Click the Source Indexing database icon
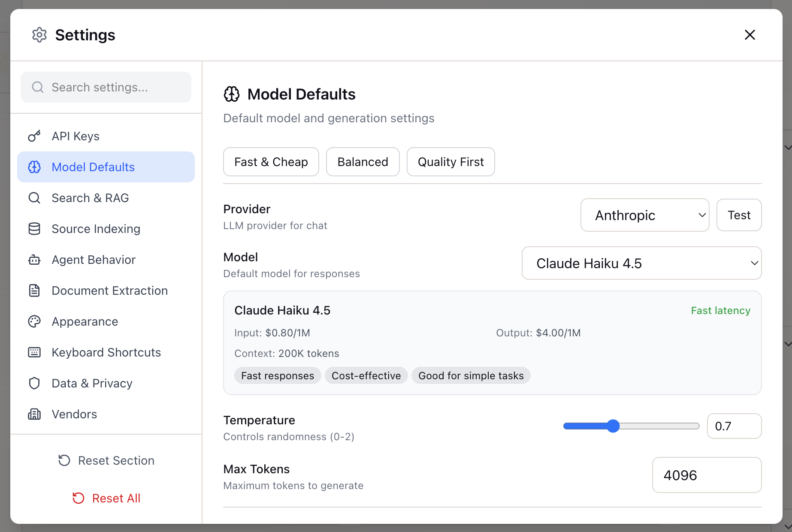This screenshot has width=792, height=532. [x=34, y=229]
